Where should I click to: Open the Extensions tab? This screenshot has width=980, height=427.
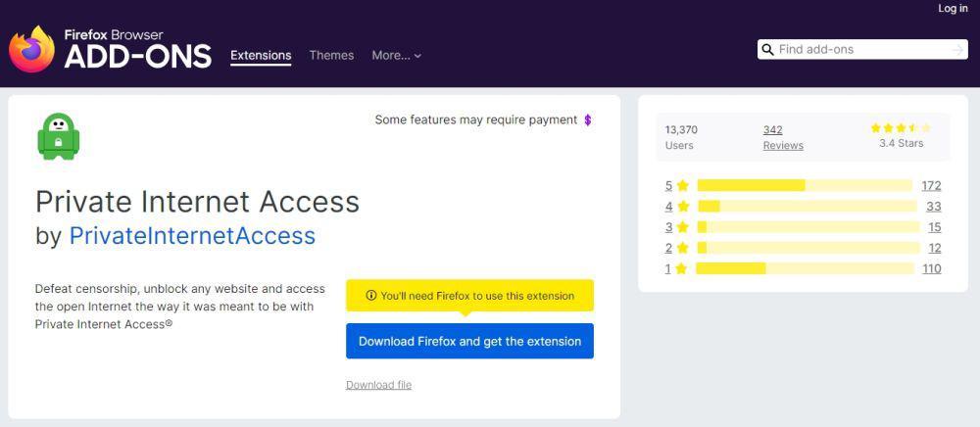click(261, 56)
